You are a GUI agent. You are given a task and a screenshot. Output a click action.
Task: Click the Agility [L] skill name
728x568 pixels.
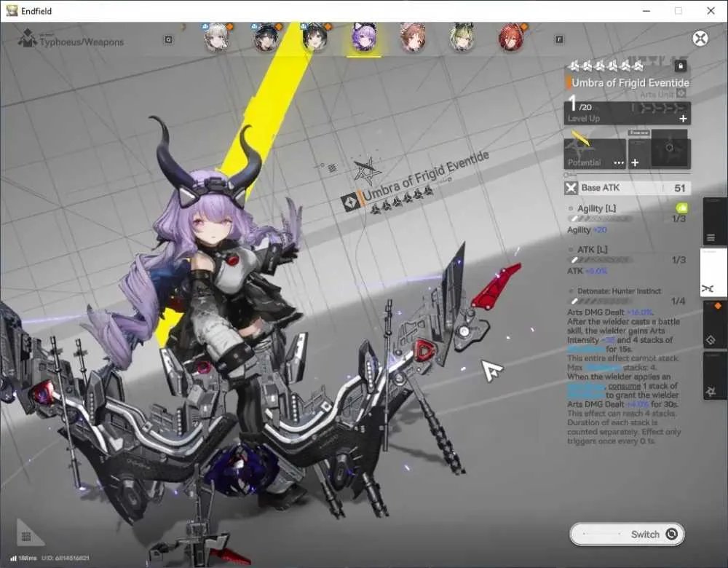pyautogui.click(x=597, y=208)
